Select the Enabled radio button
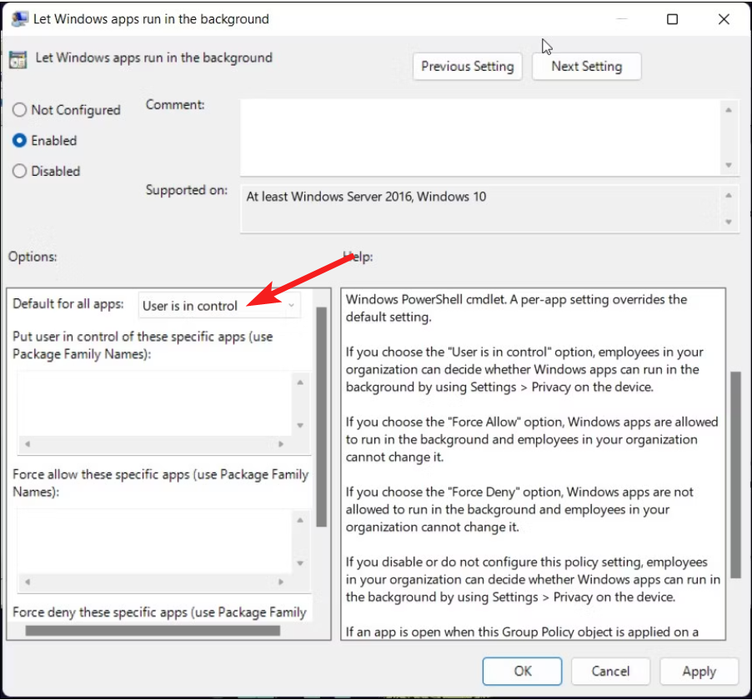This screenshot has width=752, height=700. pyautogui.click(x=19, y=141)
